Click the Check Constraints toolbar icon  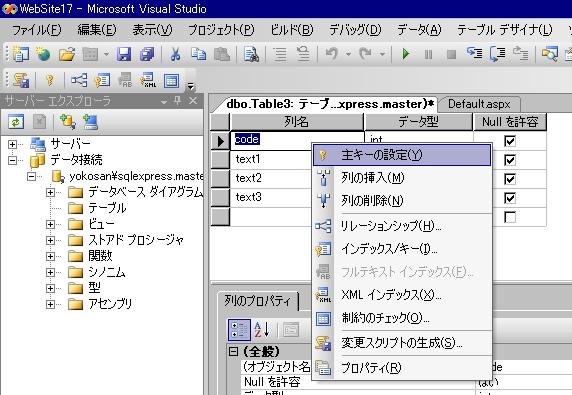(171, 80)
